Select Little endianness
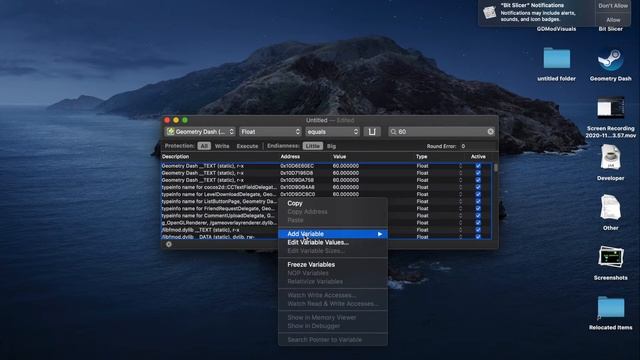The image size is (640, 360). 313,146
